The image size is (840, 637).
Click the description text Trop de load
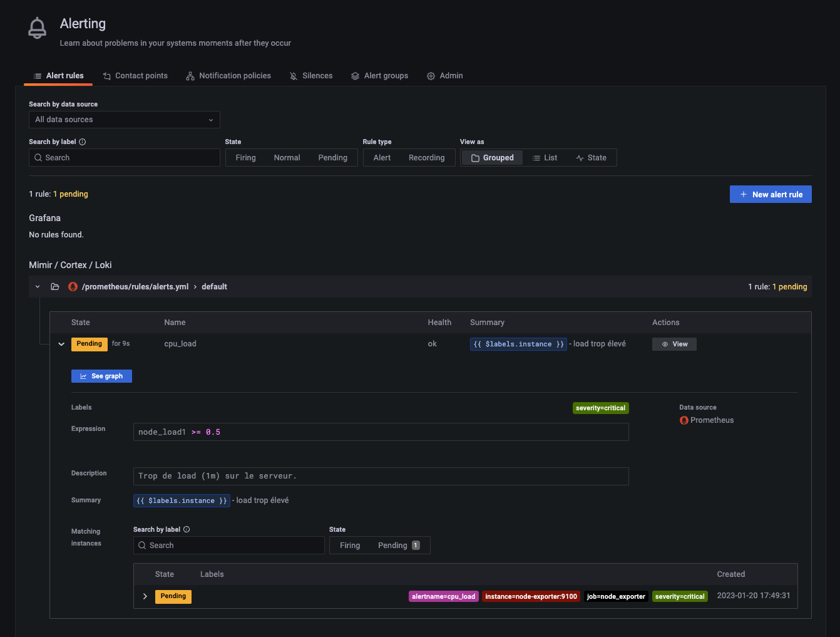pyautogui.click(x=217, y=476)
